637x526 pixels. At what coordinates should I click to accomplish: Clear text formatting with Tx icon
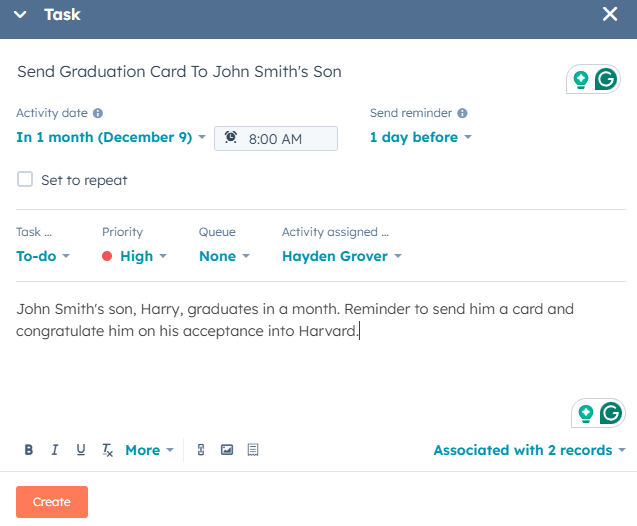(107, 450)
